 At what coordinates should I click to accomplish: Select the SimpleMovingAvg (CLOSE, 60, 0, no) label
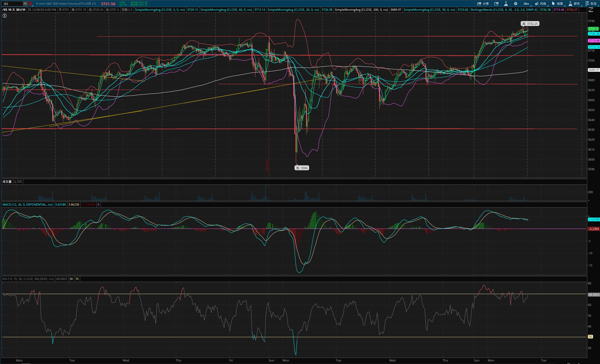(226, 10)
